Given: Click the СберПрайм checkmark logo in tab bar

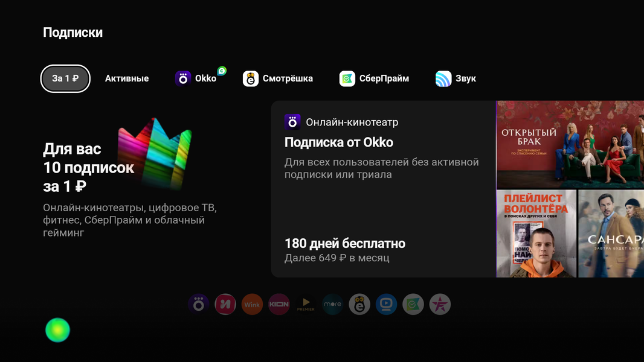Looking at the screenshot, I should coord(347,78).
